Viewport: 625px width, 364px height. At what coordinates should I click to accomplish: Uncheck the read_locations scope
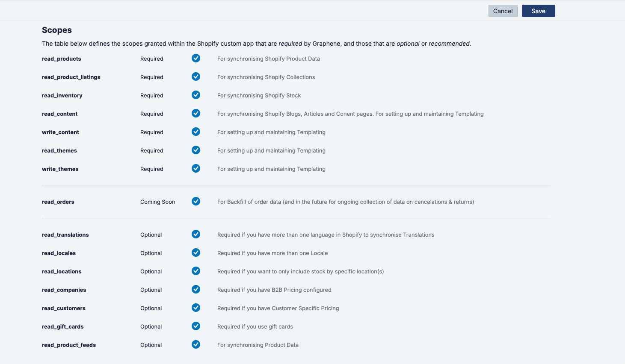click(x=196, y=271)
